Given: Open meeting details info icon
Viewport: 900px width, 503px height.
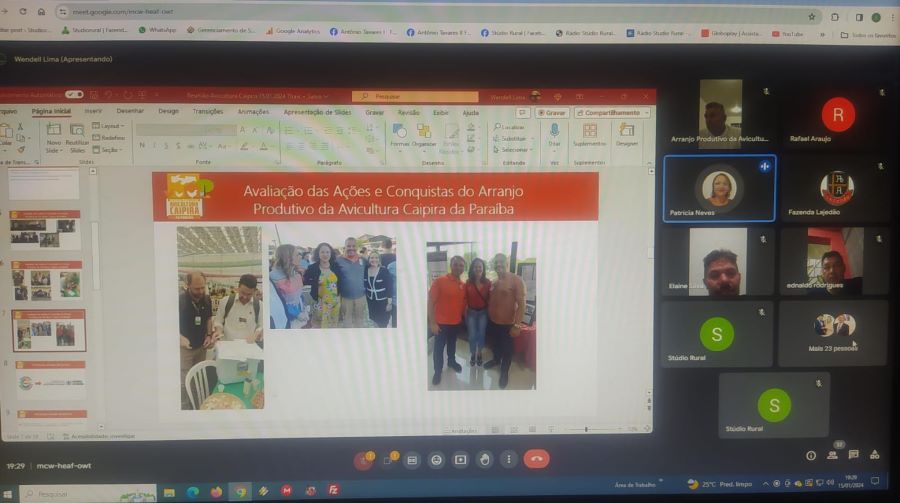Looking at the screenshot, I should click(x=811, y=455).
